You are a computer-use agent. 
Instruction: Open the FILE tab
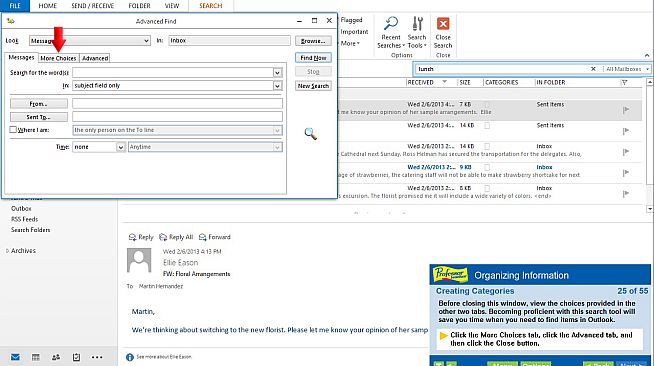[15, 5]
